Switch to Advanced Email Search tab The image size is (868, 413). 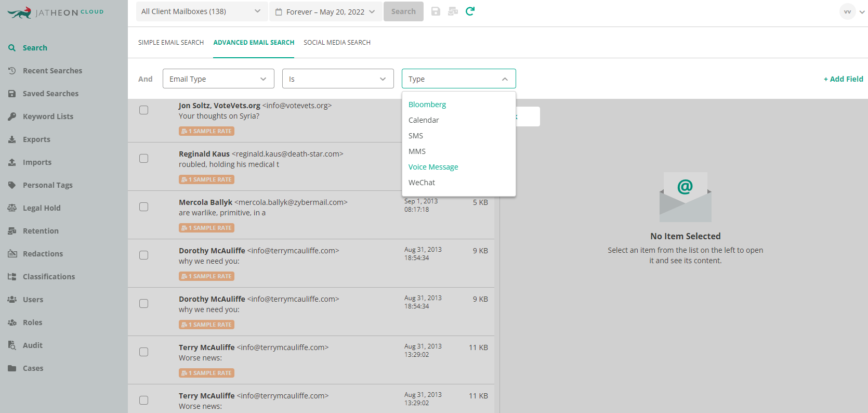(254, 43)
